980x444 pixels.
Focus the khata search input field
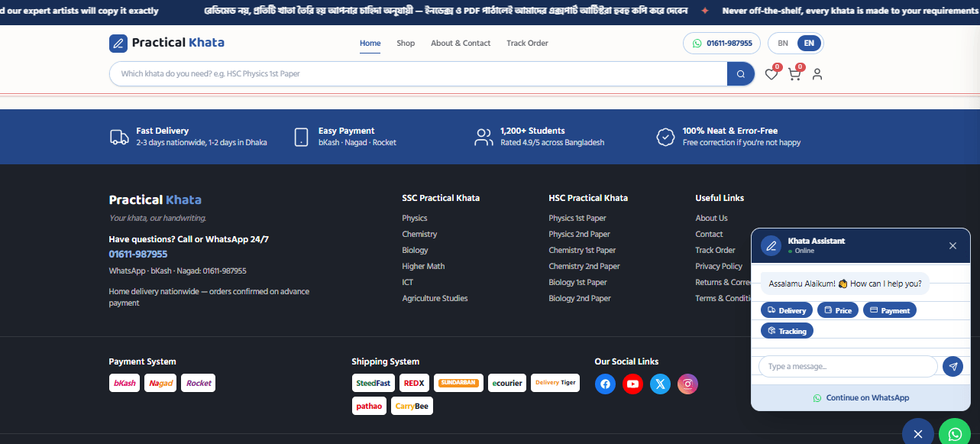419,74
